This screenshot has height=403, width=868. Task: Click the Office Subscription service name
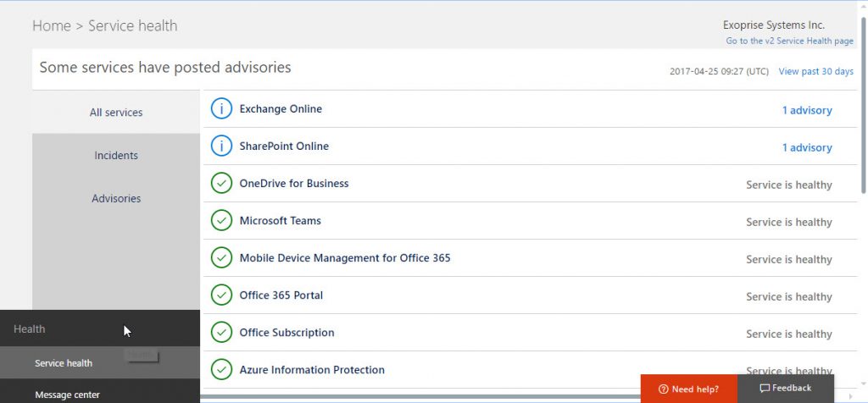pyautogui.click(x=287, y=332)
